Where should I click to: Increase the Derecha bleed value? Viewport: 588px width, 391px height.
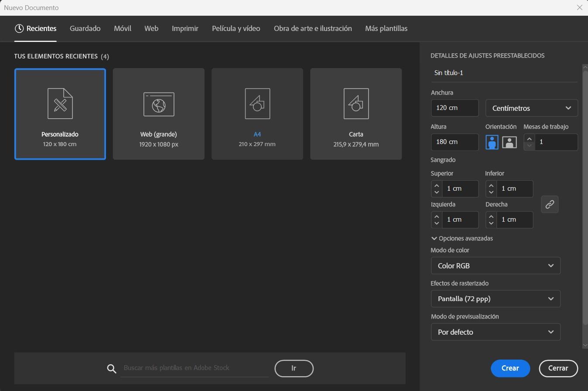pos(491,216)
